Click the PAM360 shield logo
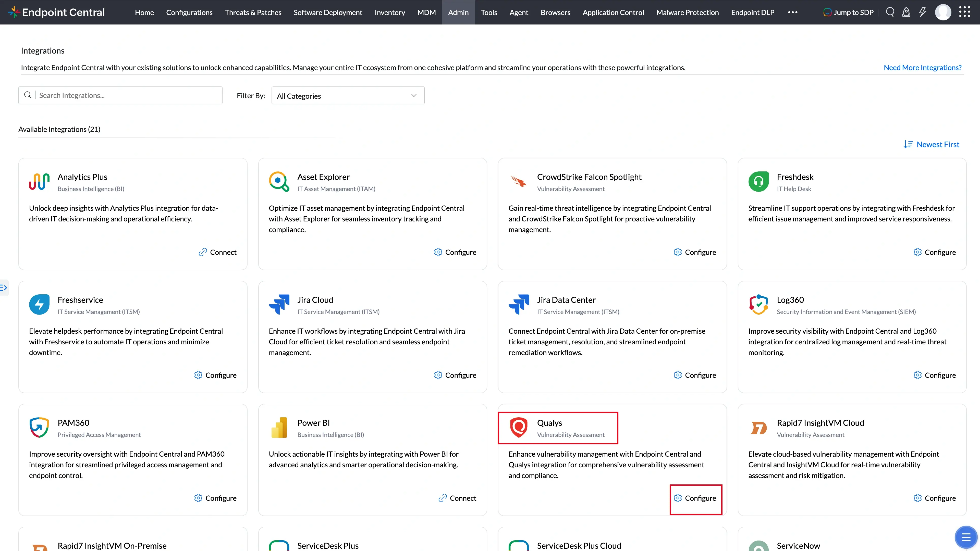The width and height of the screenshot is (980, 551). 39,428
